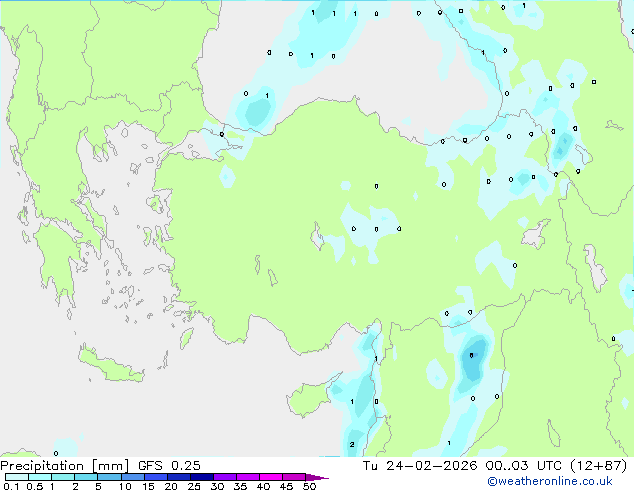Click the 30–35 mm purple legend swatch
This screenshot has height=490, width=634.
(225, 477)
